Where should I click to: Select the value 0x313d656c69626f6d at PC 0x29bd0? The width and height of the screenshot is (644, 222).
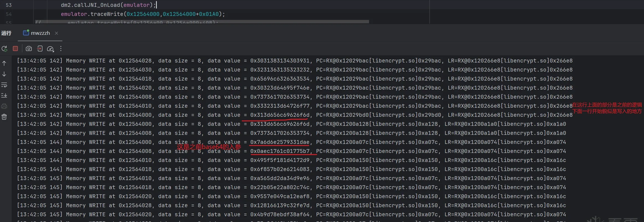280,115
